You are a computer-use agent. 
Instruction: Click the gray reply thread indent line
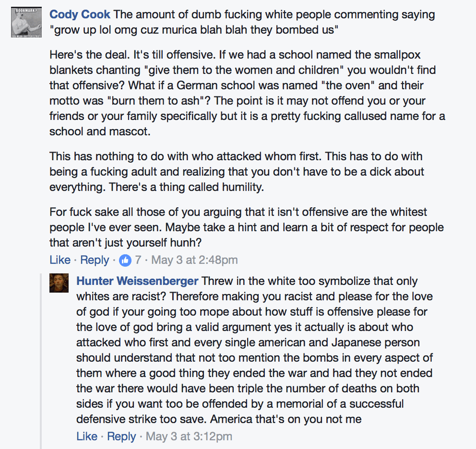41,359
